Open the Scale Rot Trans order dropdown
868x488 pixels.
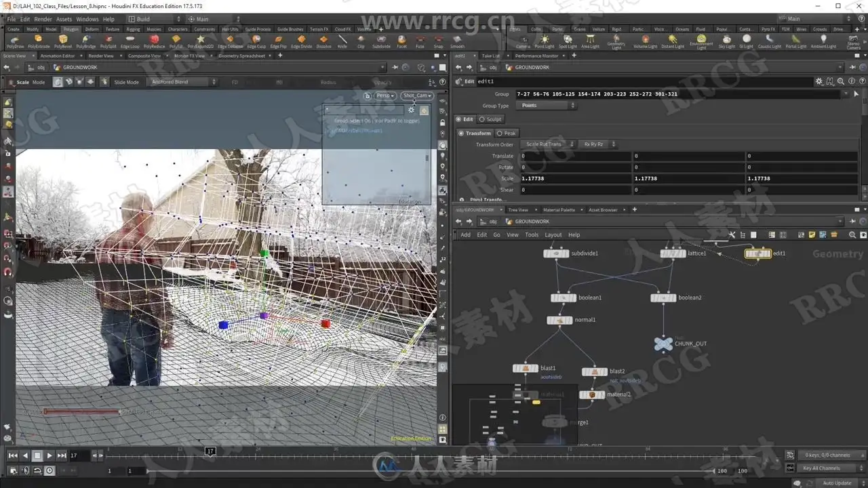pos(548,144)
